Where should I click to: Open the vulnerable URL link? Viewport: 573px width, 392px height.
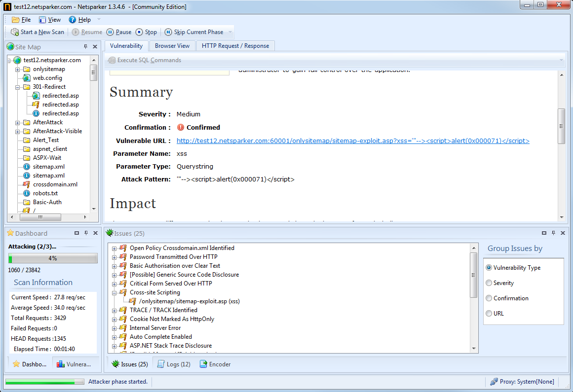[x=353, y=141]
